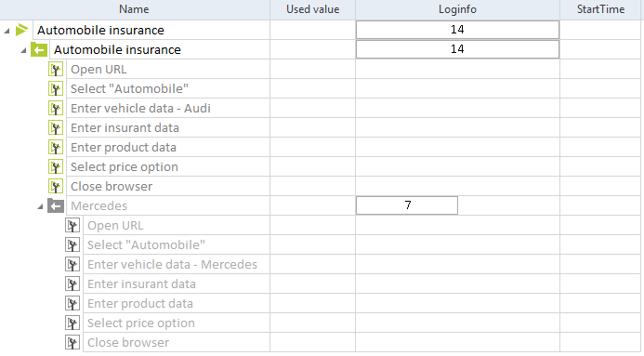The height and width of the screenshot is (356, 644).
Task: Click the green folder icon of Automobile insurance
Action: pyautogui.click(x=39, y=49)
